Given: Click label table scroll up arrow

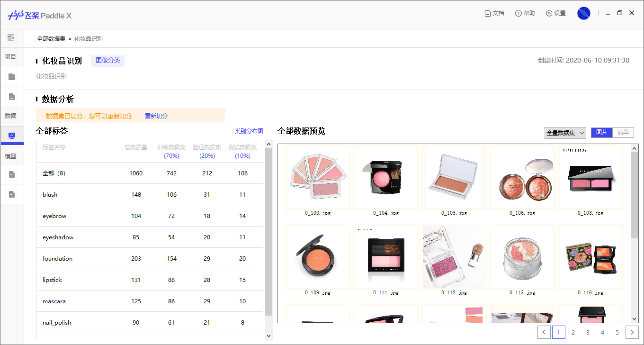Looking at the screenshot, I should [268, 144].
